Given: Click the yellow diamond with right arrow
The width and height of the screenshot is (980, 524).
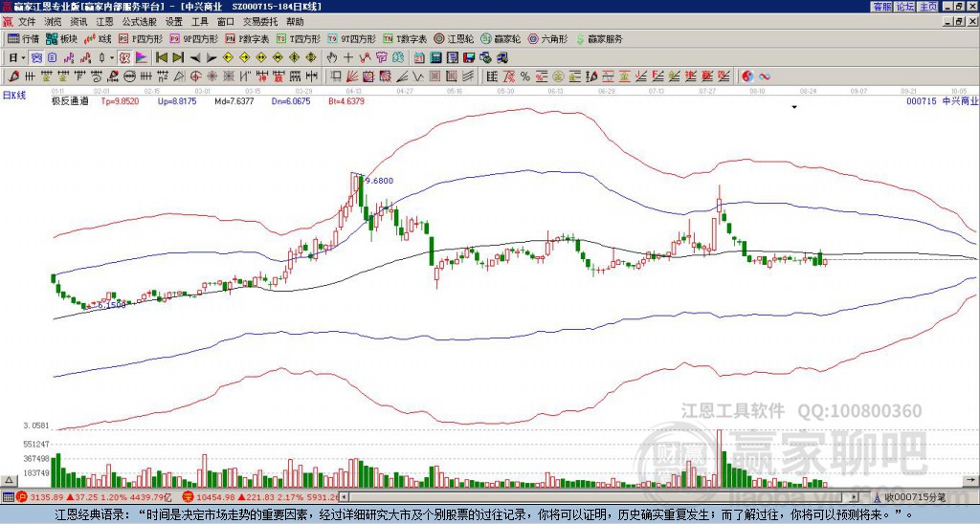Looking at the screenshot, I should coord(245,58).
